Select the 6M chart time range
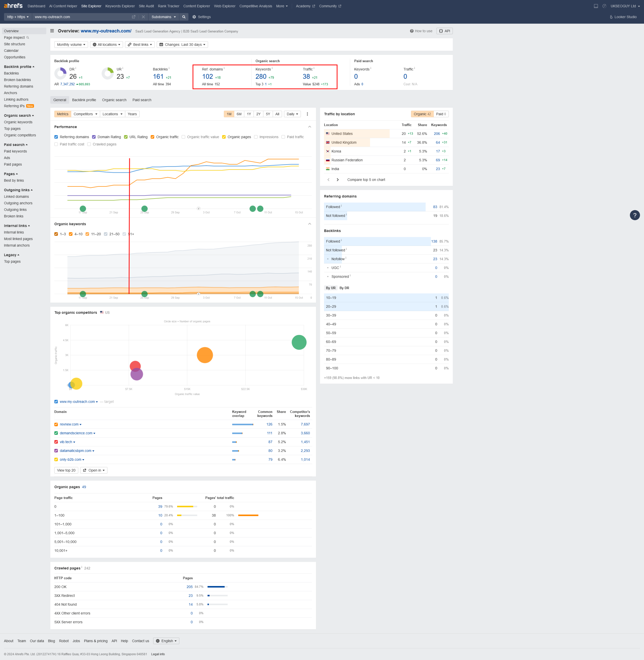644x660 pixels. click(x=239, y=114)
